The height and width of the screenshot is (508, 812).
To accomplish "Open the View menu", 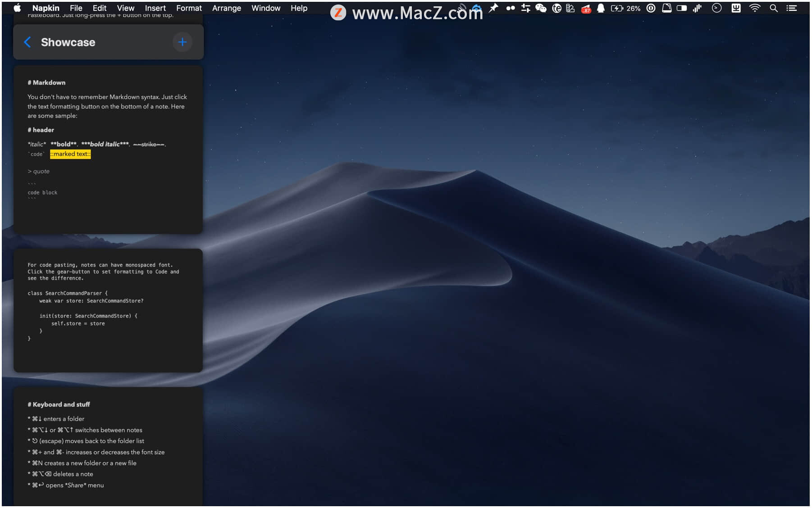I will click(126, 8).
